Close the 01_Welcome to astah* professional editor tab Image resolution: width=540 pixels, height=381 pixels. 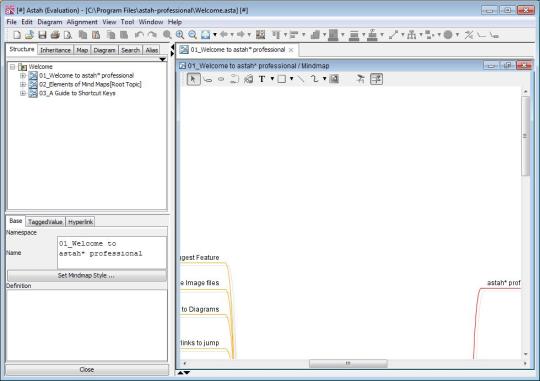(x=291, y=50)
